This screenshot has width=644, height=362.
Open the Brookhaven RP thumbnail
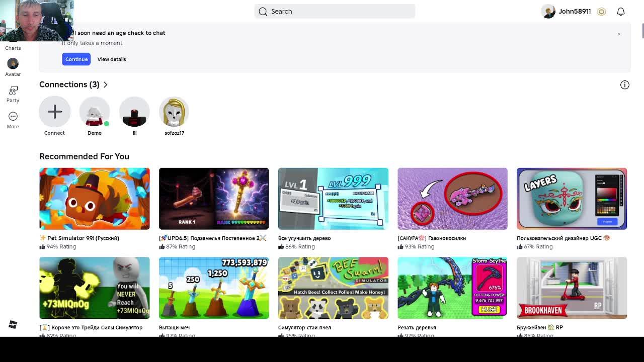point(572,288)
